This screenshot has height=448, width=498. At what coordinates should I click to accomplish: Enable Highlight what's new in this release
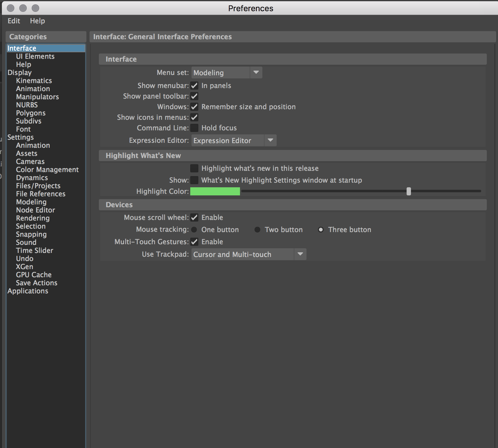tap(194, 168)
